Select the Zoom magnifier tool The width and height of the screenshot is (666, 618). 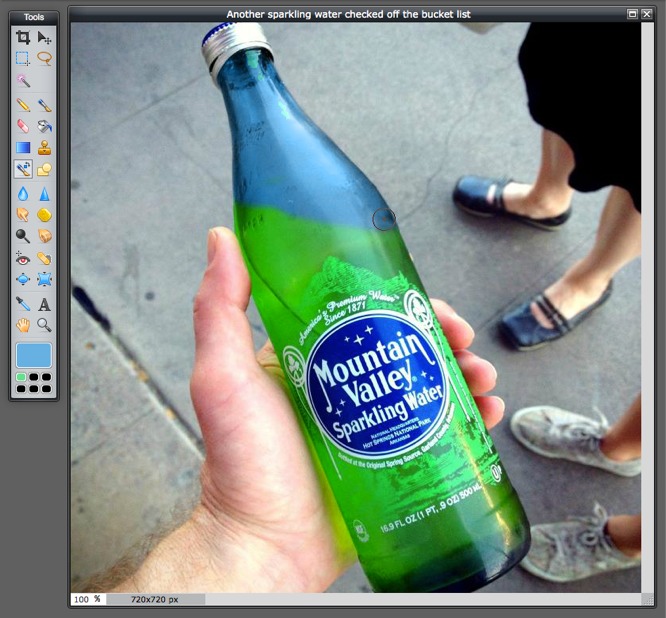(44, 325)
